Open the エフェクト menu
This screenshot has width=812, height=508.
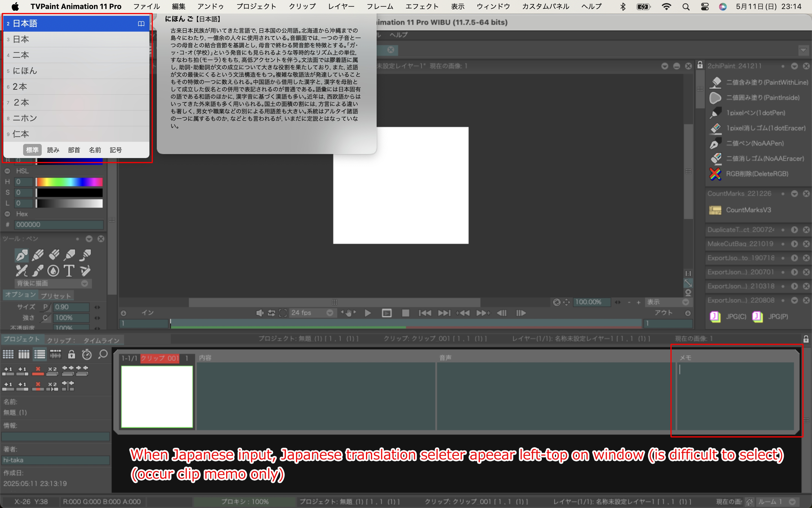point(422,6)
